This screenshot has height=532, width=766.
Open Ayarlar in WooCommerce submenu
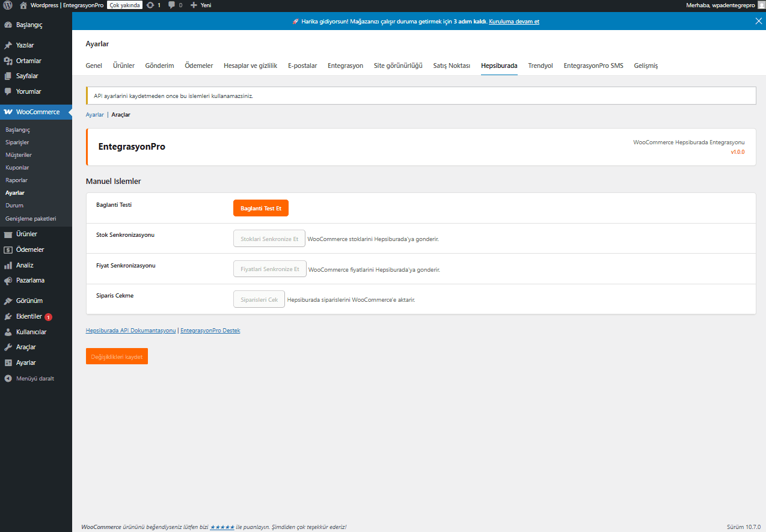pos(15,193)
